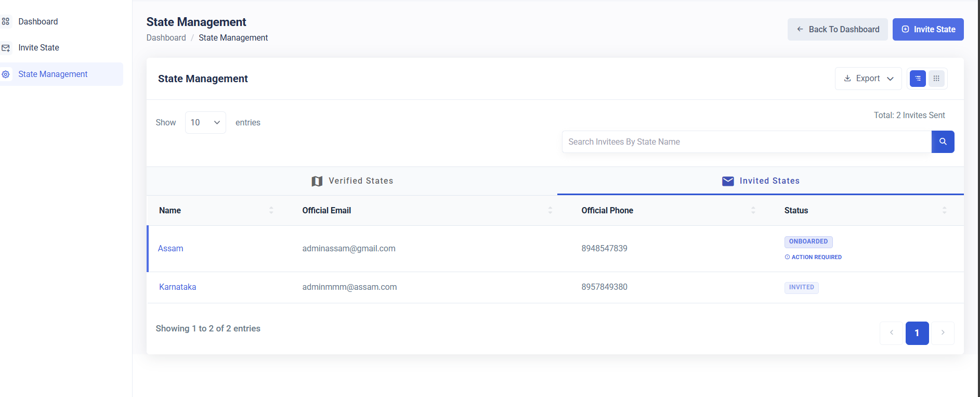Screen dimensions: 980x397
Task: Open the entries-per-page dropdown showing 10
Action: coord(205,122)
